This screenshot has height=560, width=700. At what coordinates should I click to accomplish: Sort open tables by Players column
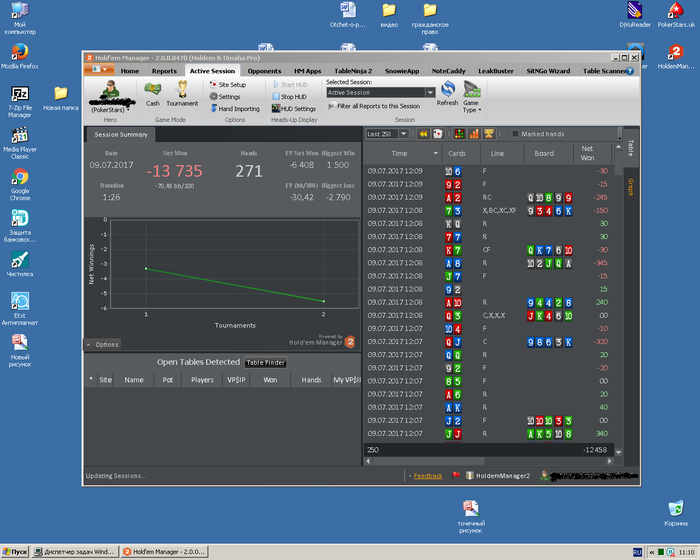tap(202, 380)
